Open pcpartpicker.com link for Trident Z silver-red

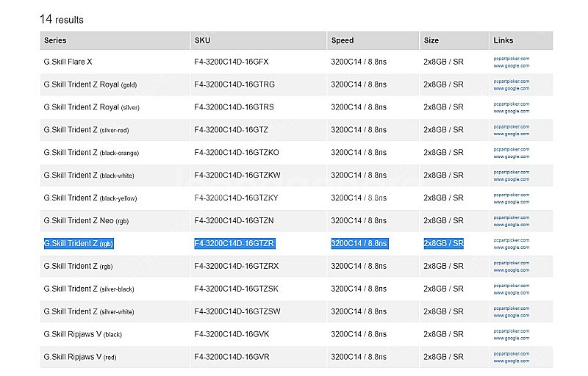(x=511, y=126)
